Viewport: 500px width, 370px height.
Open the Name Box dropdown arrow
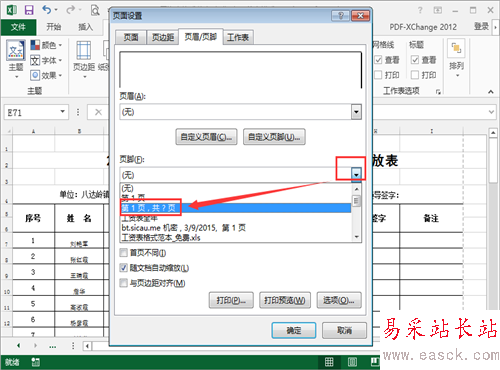[62, 111]
